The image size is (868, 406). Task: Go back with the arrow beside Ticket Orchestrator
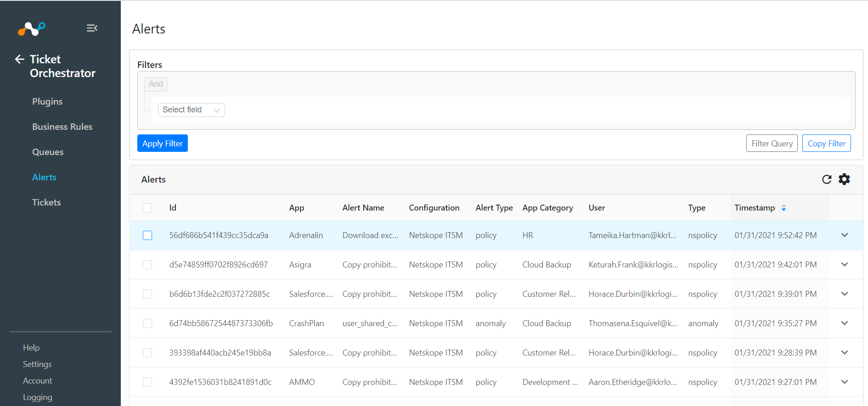tap(19, 59)
